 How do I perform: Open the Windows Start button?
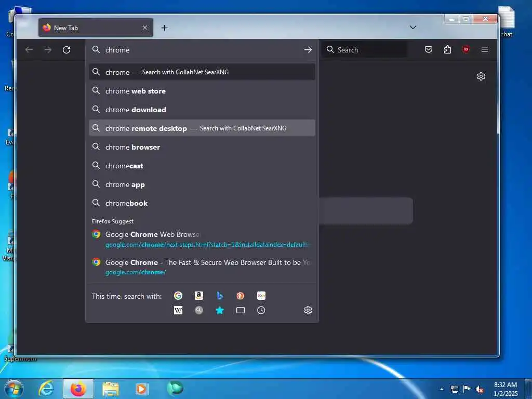pos(14,389)
